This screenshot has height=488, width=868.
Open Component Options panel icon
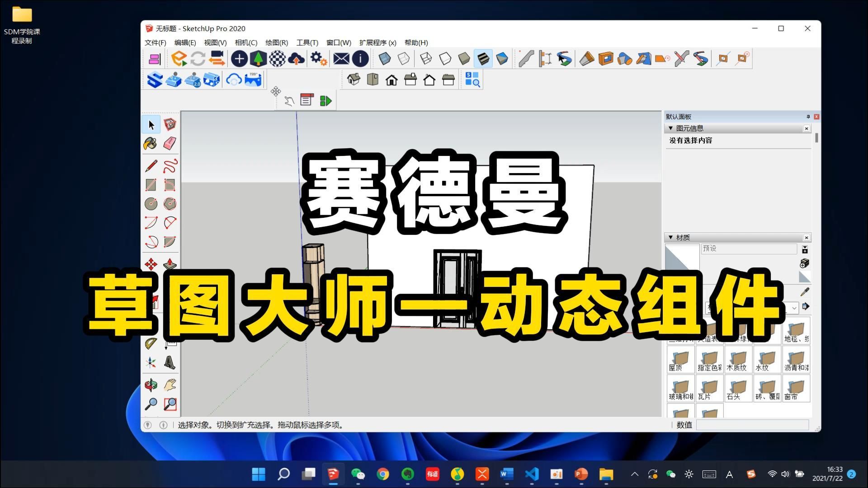tap(307, 100)
